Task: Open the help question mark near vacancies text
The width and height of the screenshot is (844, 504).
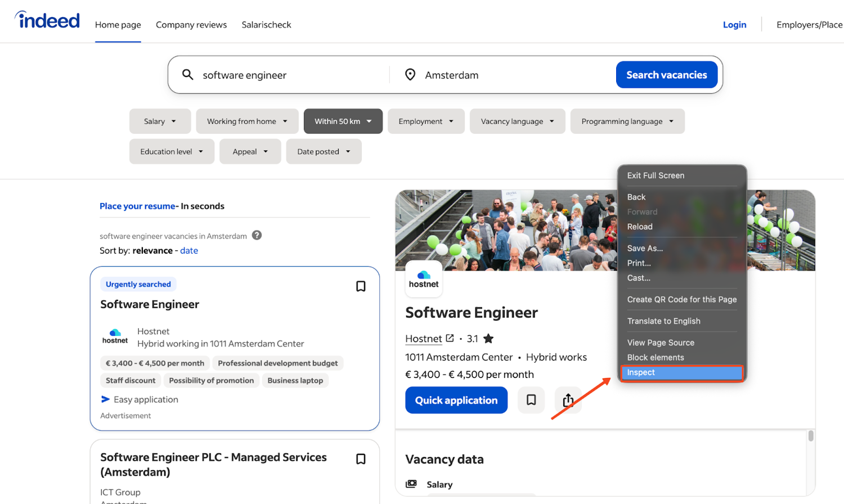Action: click(x=257, y=235)
